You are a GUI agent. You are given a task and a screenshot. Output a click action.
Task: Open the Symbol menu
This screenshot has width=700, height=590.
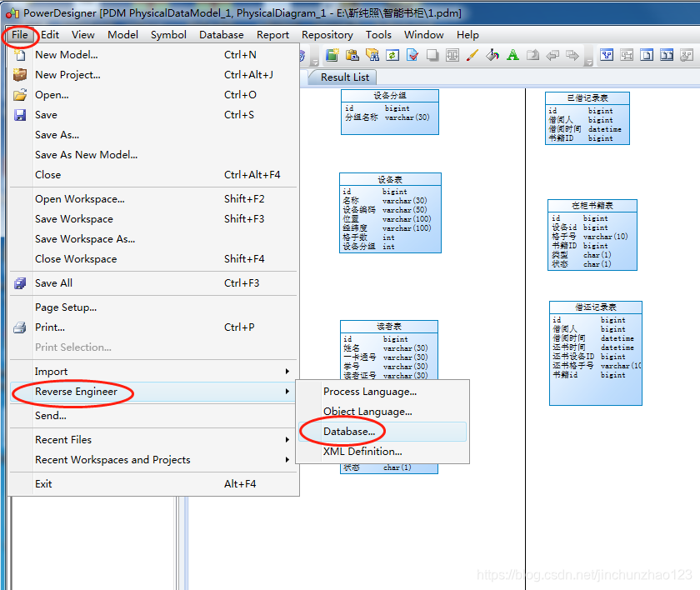168,35
